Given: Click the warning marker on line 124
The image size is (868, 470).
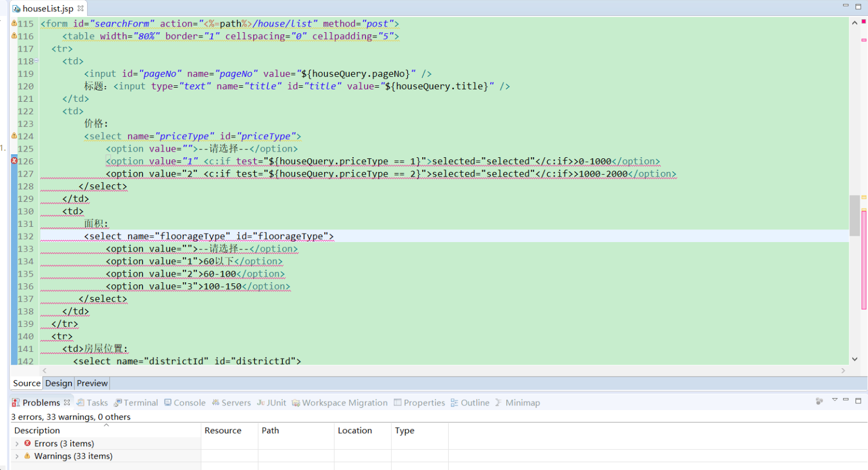Looking at the screenshot, I should [x=14, y=136].
